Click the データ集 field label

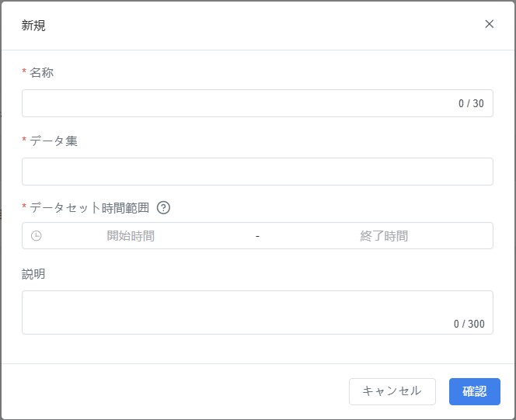coord(54,141)
